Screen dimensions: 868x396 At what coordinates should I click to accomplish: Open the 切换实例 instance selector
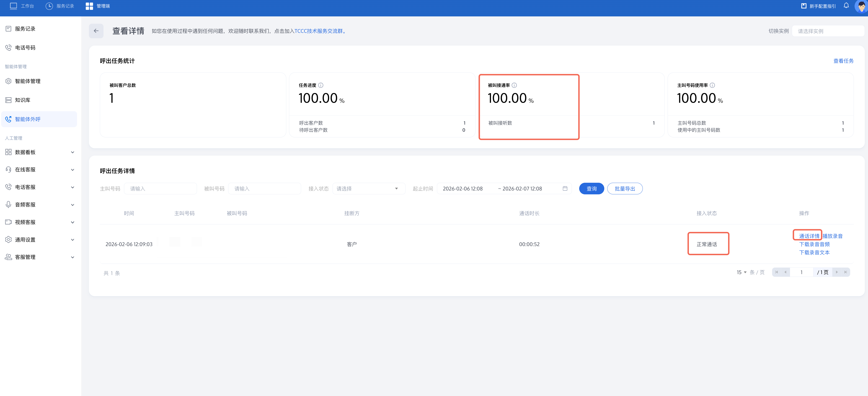(x=828, y=31)
